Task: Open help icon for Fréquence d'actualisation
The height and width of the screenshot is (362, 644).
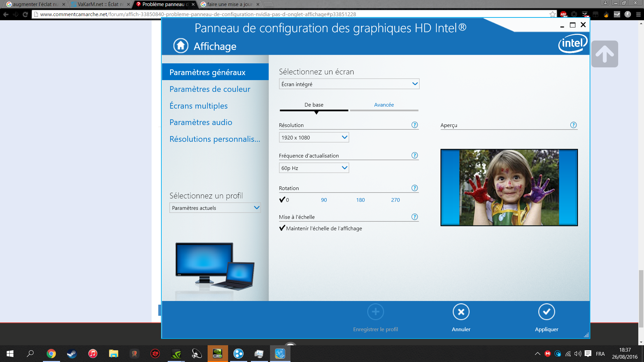Action: [415, 155]
